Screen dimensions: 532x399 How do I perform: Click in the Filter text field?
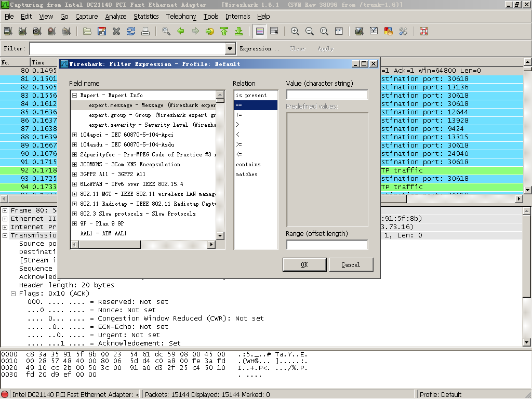click(128, 48)
